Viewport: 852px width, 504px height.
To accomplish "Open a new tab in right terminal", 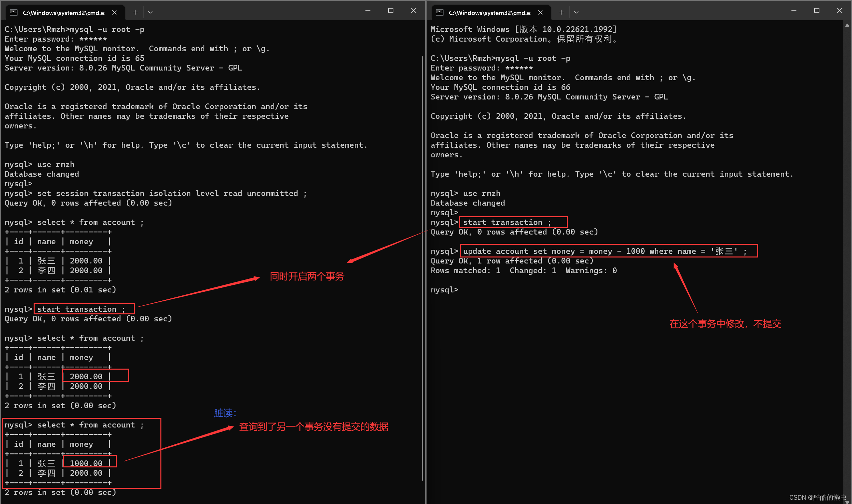I will tap(561, 12).
